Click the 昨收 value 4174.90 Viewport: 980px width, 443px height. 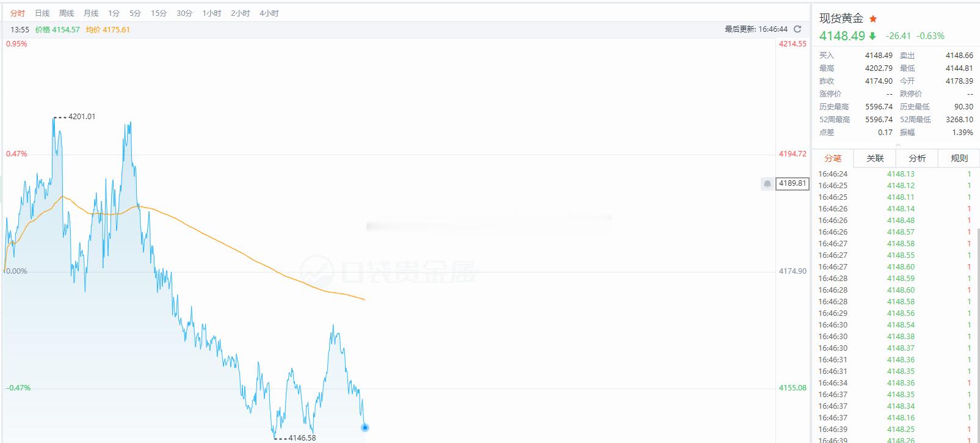click(879, 81)
